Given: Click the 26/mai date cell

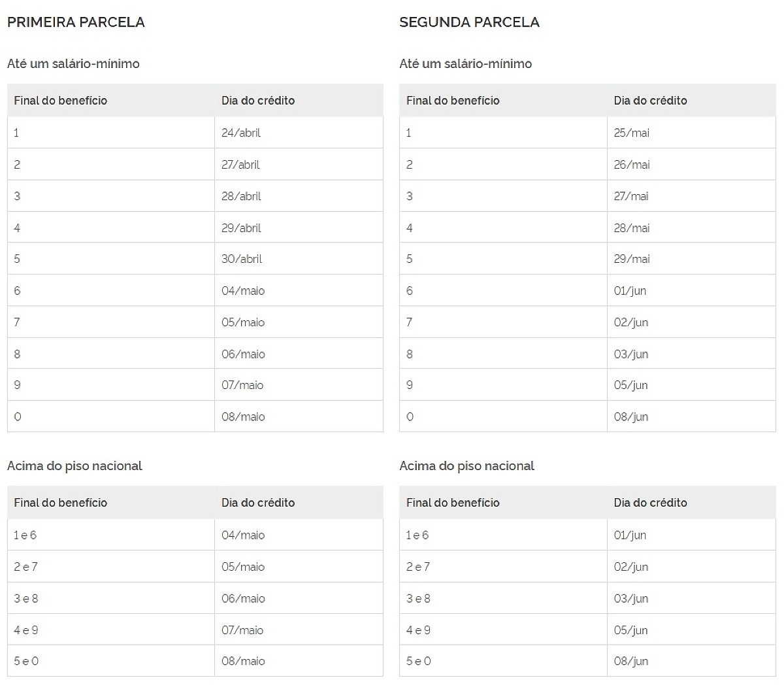Looking at the screenshot, I should [x=632, y=165].
